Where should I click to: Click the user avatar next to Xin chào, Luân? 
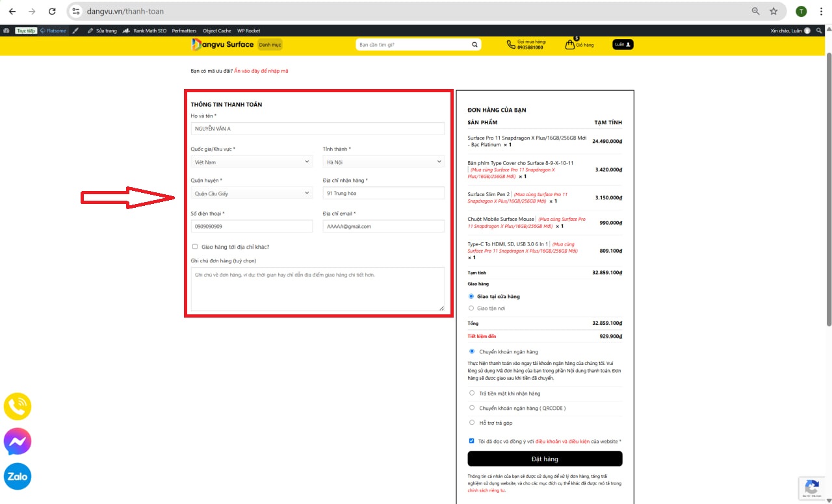click(x=807, y=31)
